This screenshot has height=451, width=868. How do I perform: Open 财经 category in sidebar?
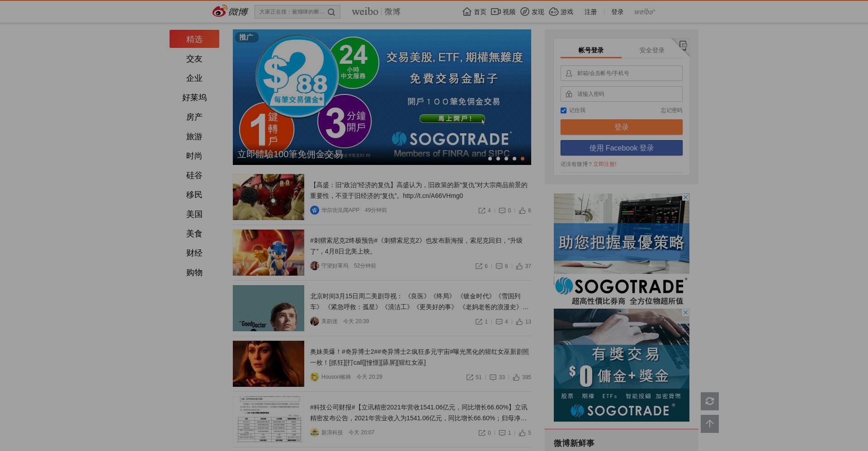[194, 253]
